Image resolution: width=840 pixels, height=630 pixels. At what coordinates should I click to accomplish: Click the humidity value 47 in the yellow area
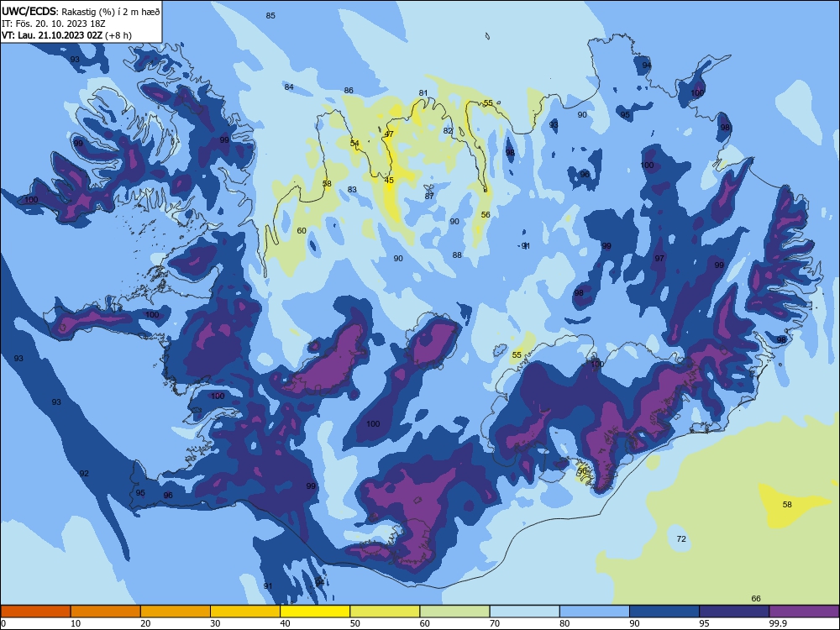pos(389,134)
